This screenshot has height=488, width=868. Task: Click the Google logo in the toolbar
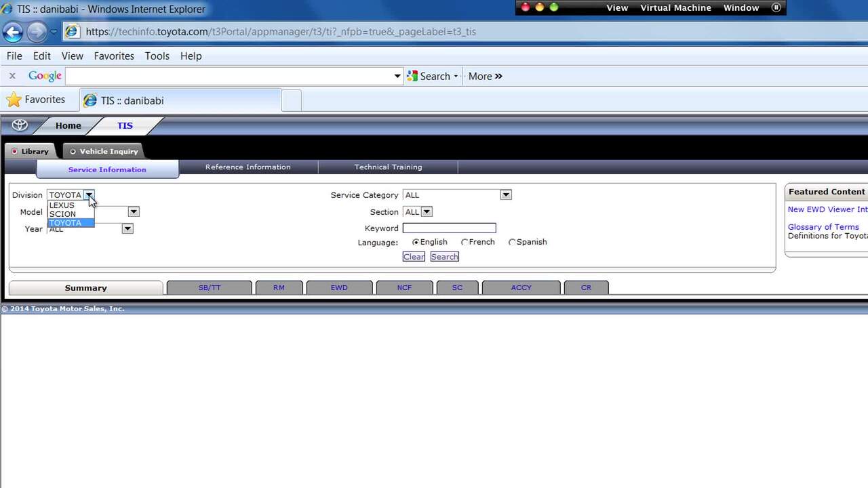[x=45, y=76]
